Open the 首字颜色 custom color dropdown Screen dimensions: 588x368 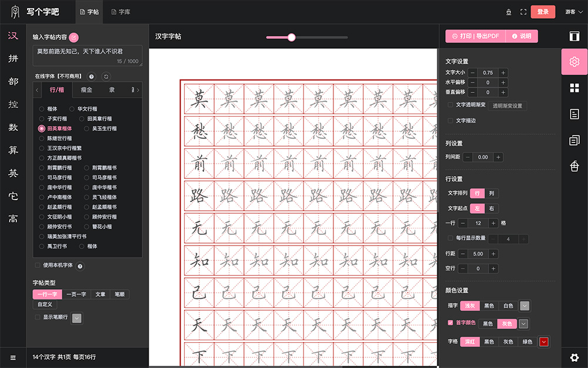tap(523, 324)
